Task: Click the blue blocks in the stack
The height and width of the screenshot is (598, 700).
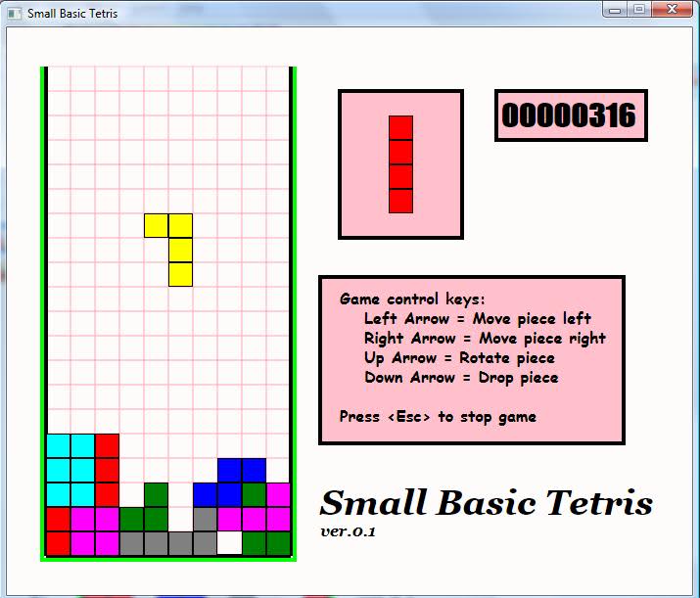Action: pyautogui.click(x=229, y=483)
